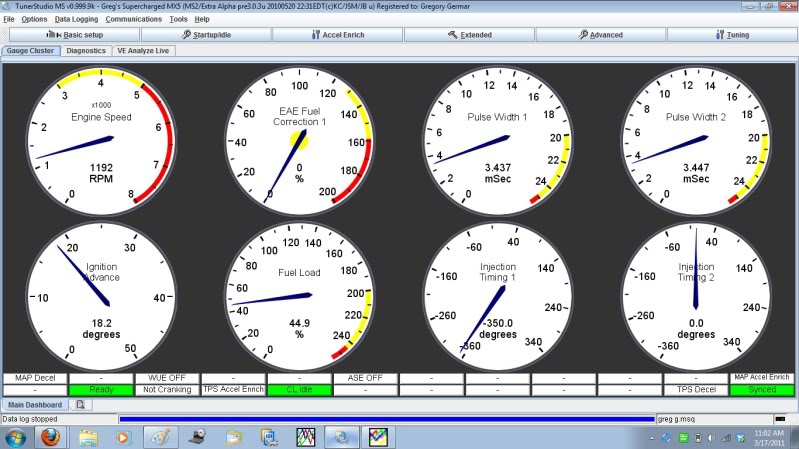This screenshot has height=449, width=799.
Task: Click the Engine Speed RPM gauge
Action: 101,141
